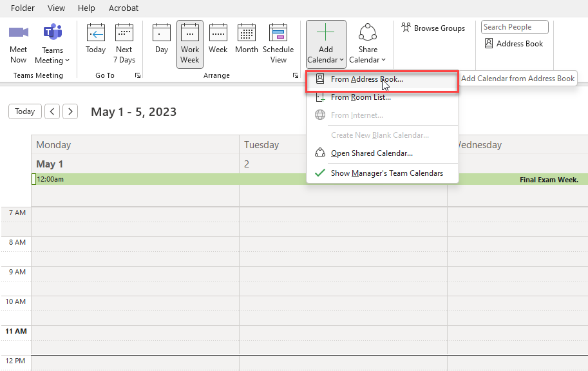Open the Address Book button

[x=513, y=44]
